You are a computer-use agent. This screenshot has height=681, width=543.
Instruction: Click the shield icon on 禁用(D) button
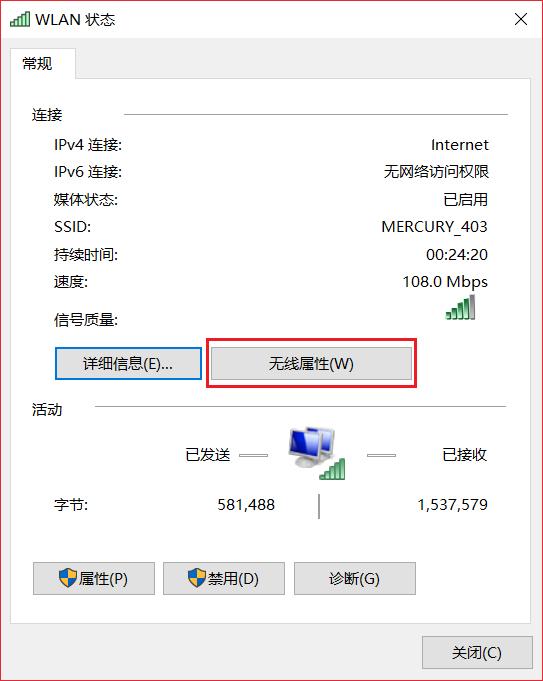coord(197,578)
